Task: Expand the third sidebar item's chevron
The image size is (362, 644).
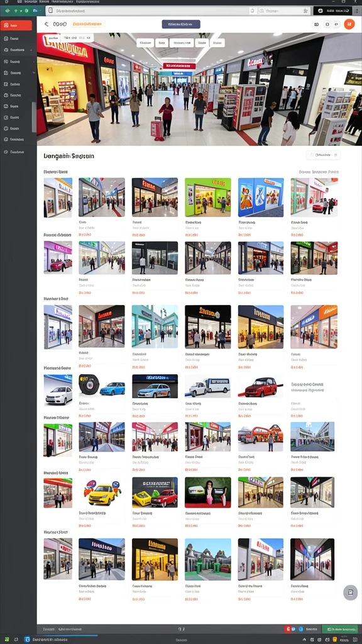Action: (x=31, y=50)
